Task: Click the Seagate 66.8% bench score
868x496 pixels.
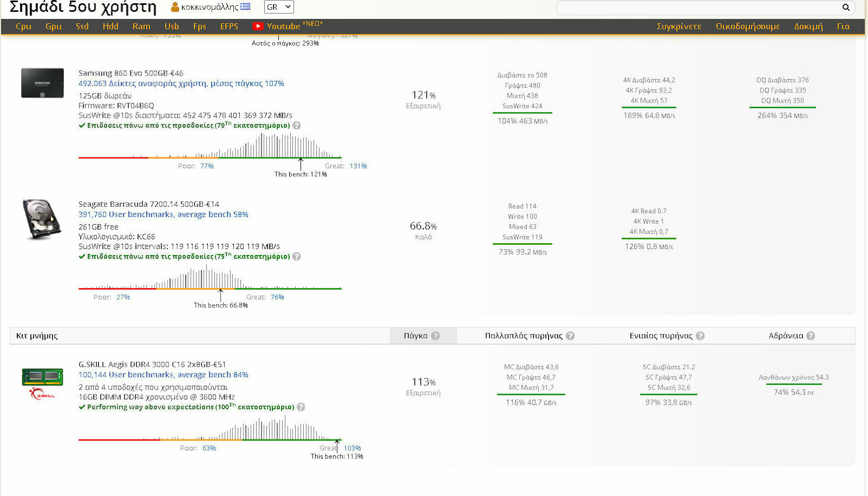Action: coord(423,226)
